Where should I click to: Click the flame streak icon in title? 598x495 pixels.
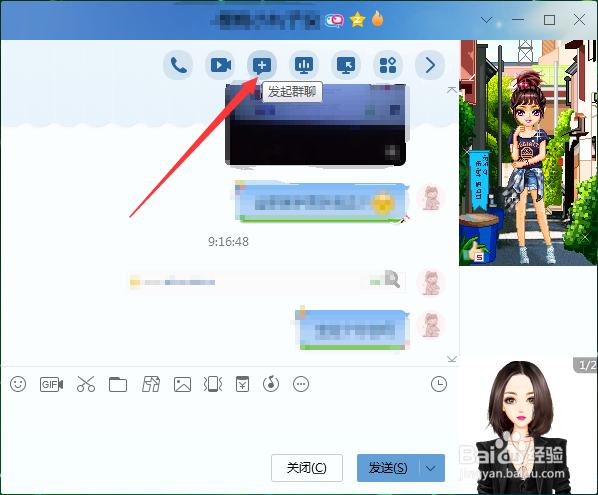[377, 18]
